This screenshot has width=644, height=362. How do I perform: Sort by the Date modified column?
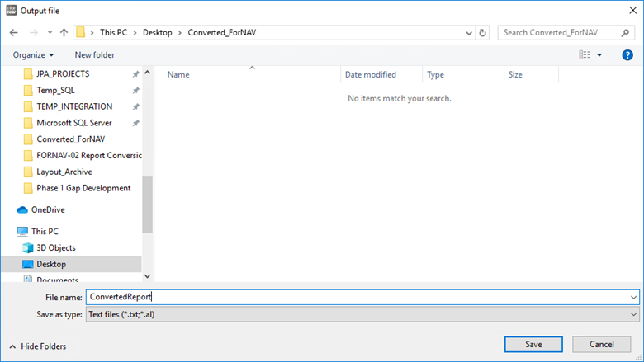370,74
